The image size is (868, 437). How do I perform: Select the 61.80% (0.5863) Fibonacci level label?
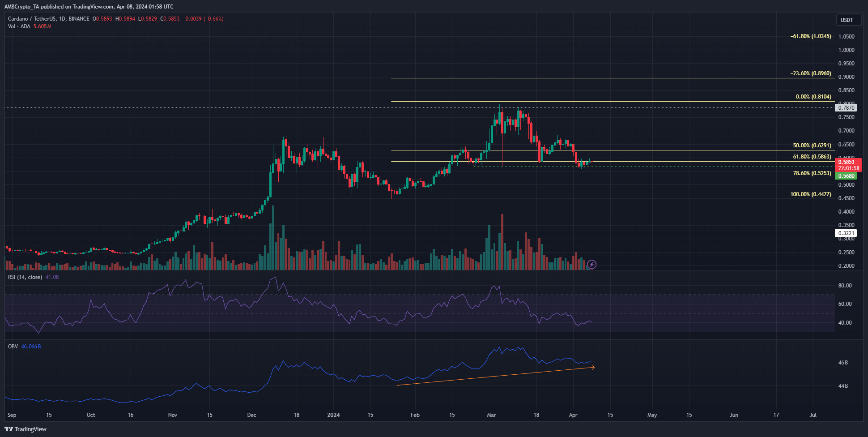(812, 157)
